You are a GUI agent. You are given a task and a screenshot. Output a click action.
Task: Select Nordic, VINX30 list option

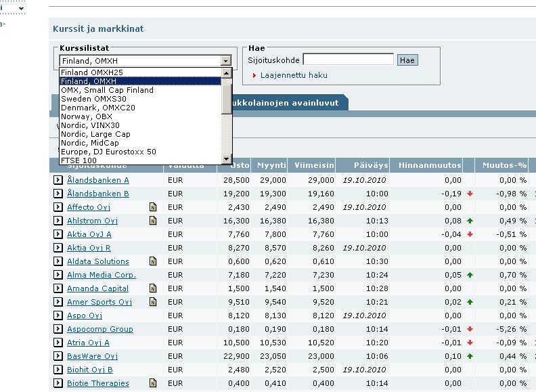141,125
